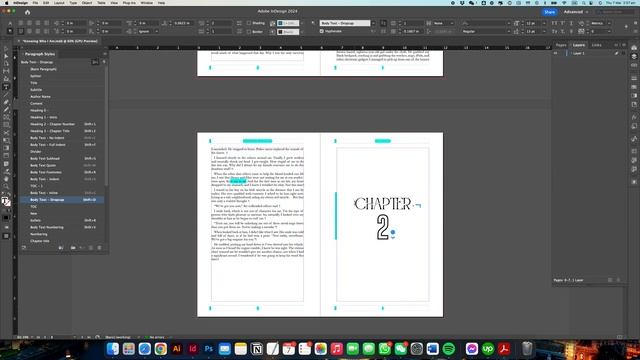This screenshot has height=360, width=640.
Task: Select the Type tool
Action: [6, 87]
